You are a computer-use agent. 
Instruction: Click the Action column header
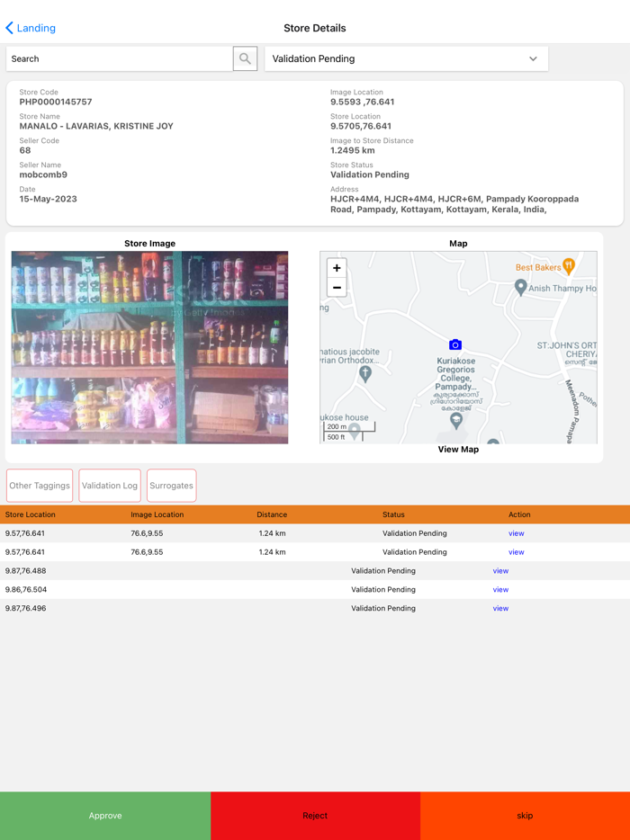519,514
